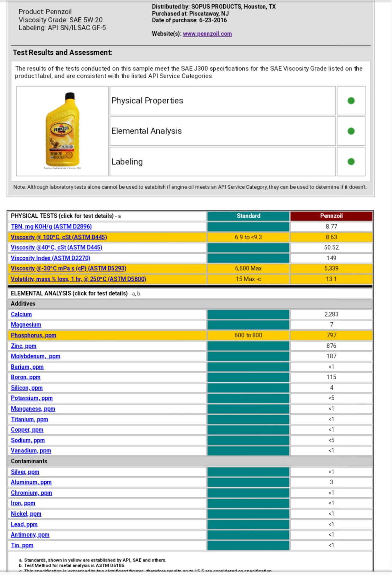Click the viscosity value 50.52
Viewport: 392px width, 575px height.
[331, 248]
